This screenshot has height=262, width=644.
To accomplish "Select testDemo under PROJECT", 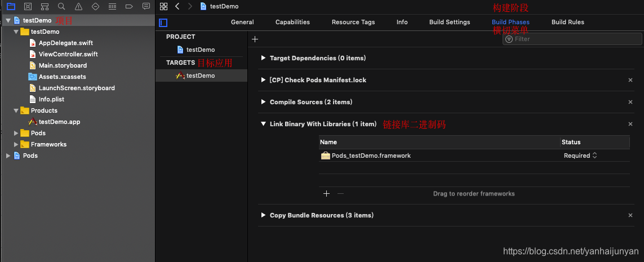I will pyautogui.click(x=201, y=50).
